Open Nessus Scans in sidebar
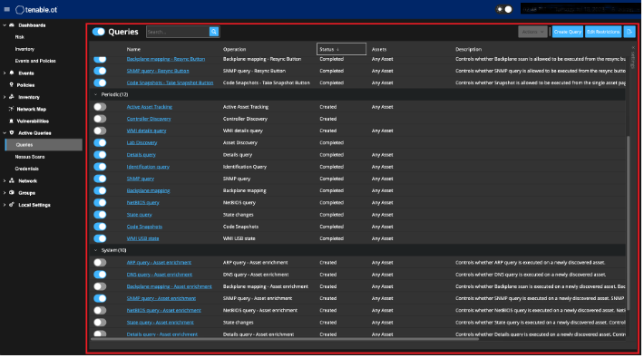Image resolution: width=644 pixels, height=358 pixels. pos(30,157)
